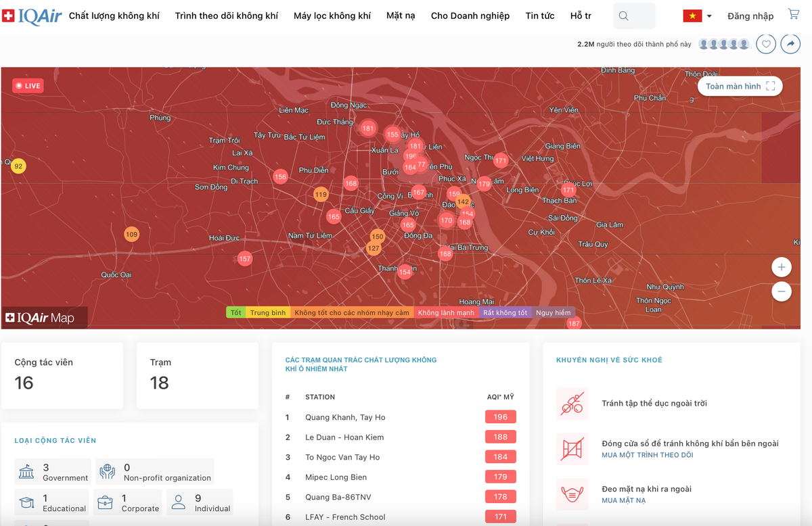The image size is (812, 526).
Task: Click the Tốt green legend swatch
Action: pos(236,312)
